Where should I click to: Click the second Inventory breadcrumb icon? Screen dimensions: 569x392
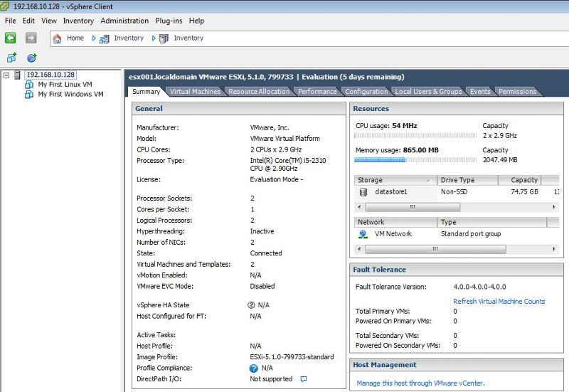(164, 38)
